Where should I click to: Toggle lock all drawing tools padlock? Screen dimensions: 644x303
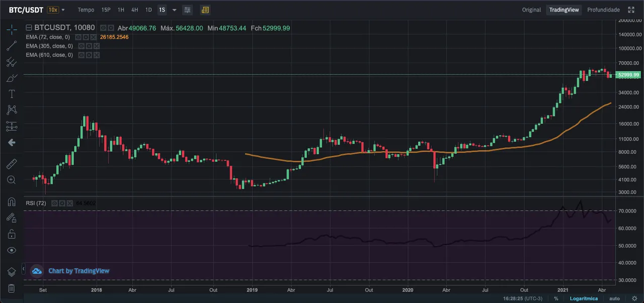pyautogui.click(x=12, y=234)
